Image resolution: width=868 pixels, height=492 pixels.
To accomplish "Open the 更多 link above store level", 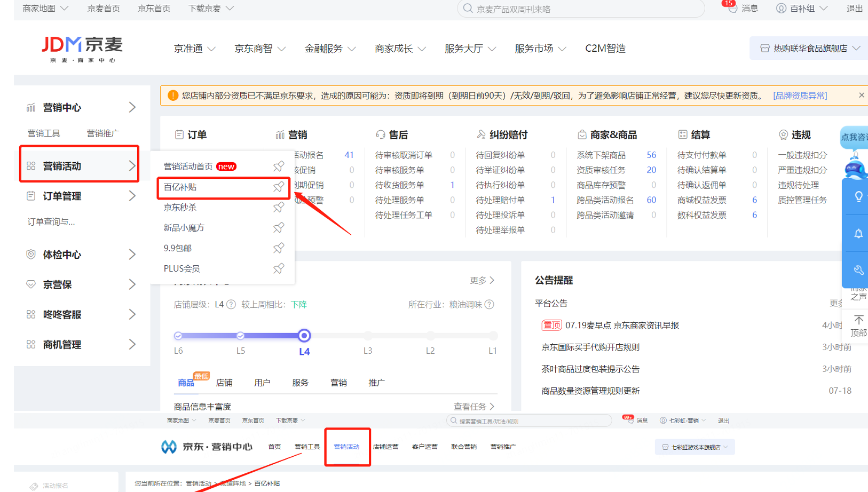I will coord(483,280).
